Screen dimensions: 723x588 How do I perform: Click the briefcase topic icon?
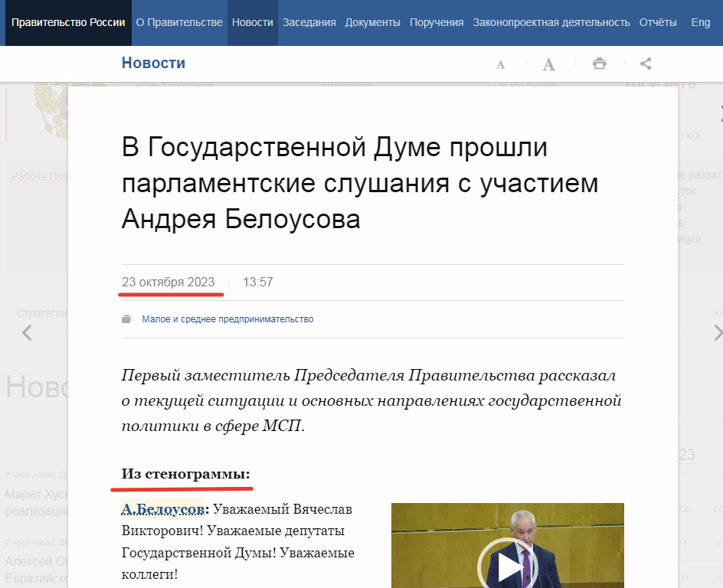126,319
